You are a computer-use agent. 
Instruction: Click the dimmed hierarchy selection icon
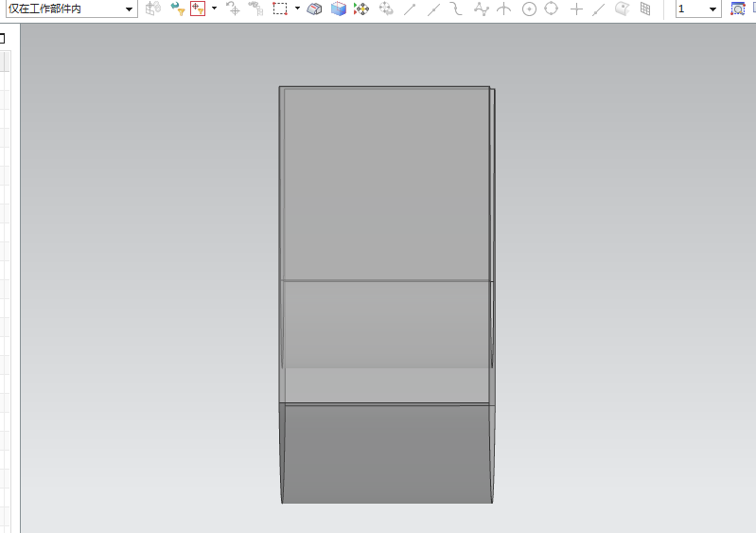255,9
